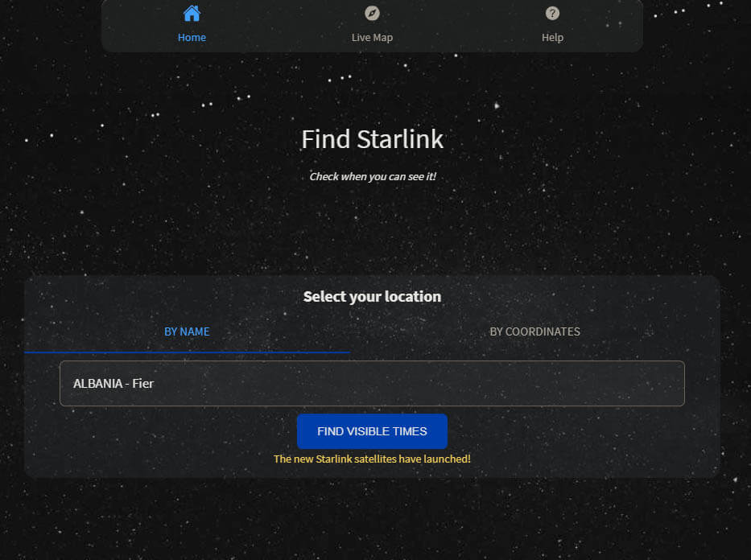
Task: Click the Find Starlink heading
Action: tap(372, 139)
